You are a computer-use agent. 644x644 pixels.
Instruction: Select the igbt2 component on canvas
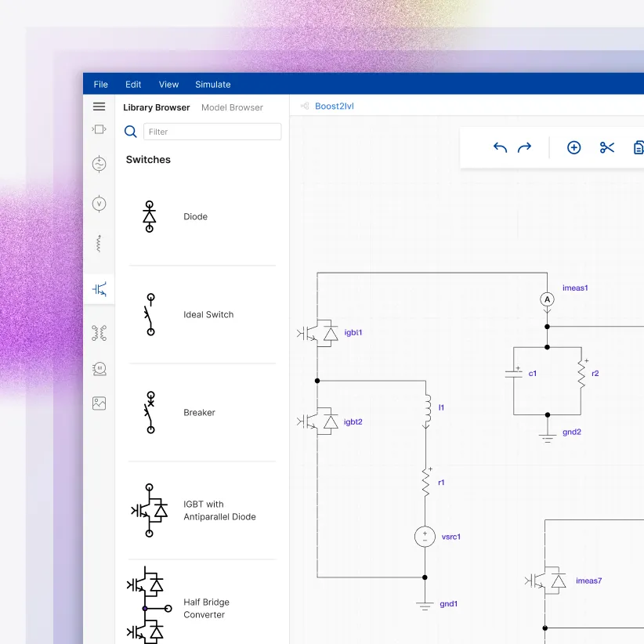point(317,421)
